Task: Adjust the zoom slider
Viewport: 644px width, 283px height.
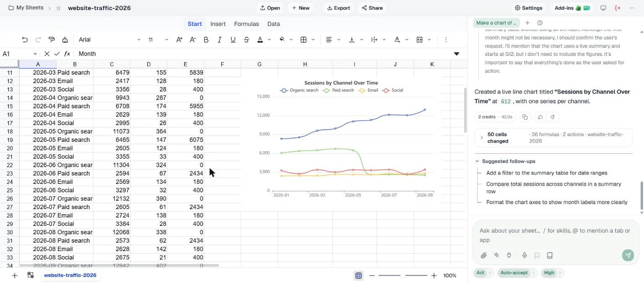Action: coord(402,275)
